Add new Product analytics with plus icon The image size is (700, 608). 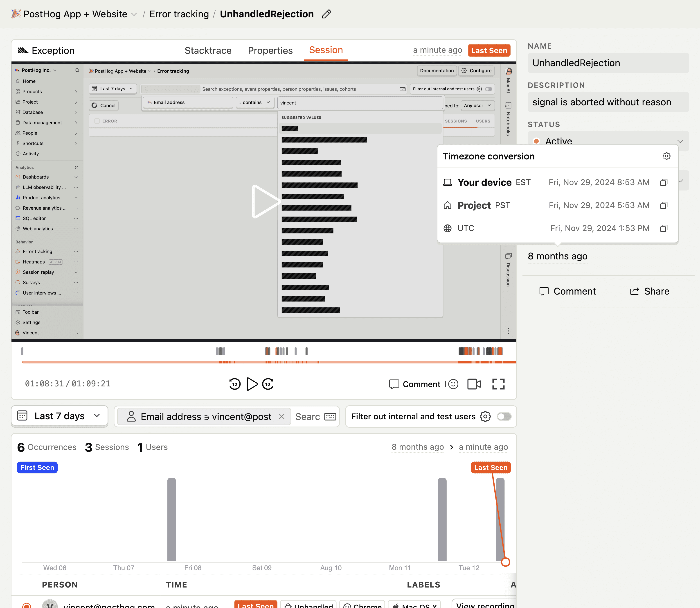76,198
